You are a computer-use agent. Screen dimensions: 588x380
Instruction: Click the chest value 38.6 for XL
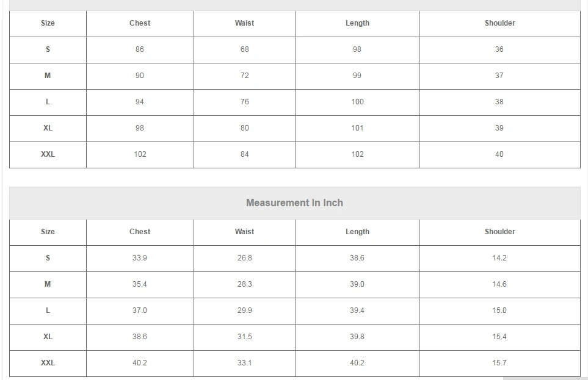140,337
